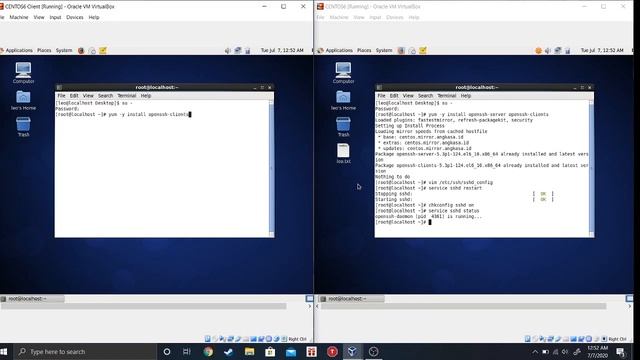Open the text file icon on right VM desktop
The image size is (640, 360).
[x=343, y=153]
